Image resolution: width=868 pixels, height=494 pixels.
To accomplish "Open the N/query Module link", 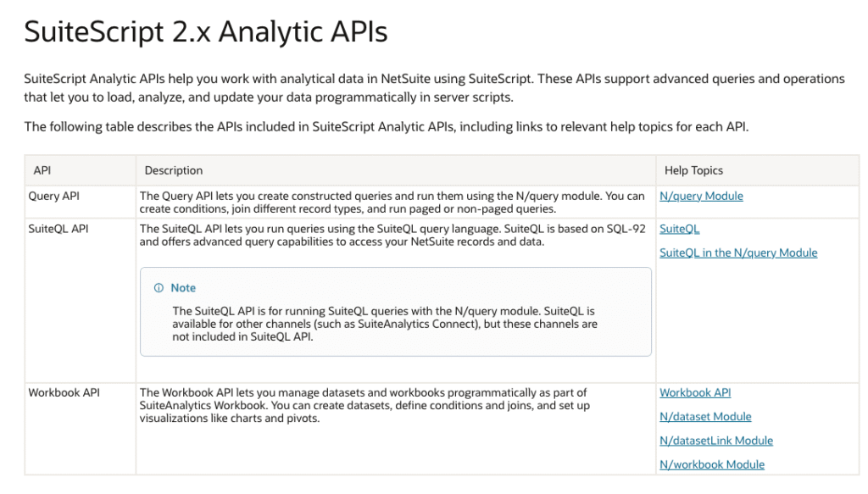I will click(701, 196).
